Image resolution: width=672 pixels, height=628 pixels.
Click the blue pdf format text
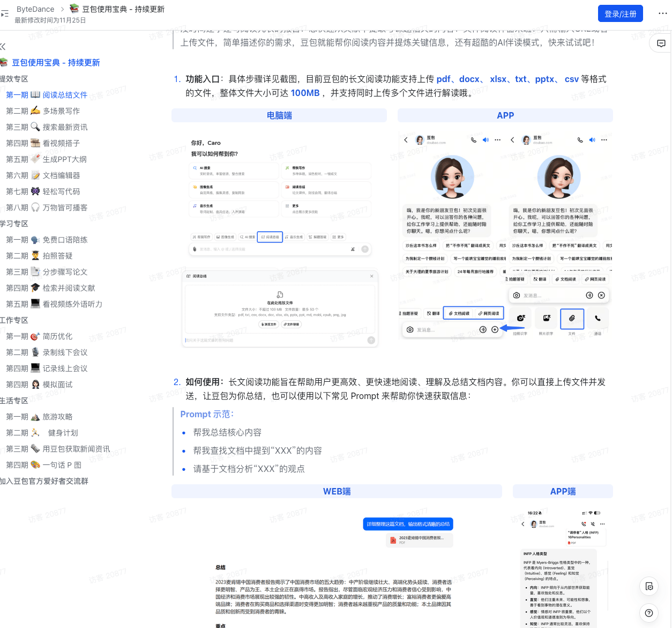click(443, 79)
